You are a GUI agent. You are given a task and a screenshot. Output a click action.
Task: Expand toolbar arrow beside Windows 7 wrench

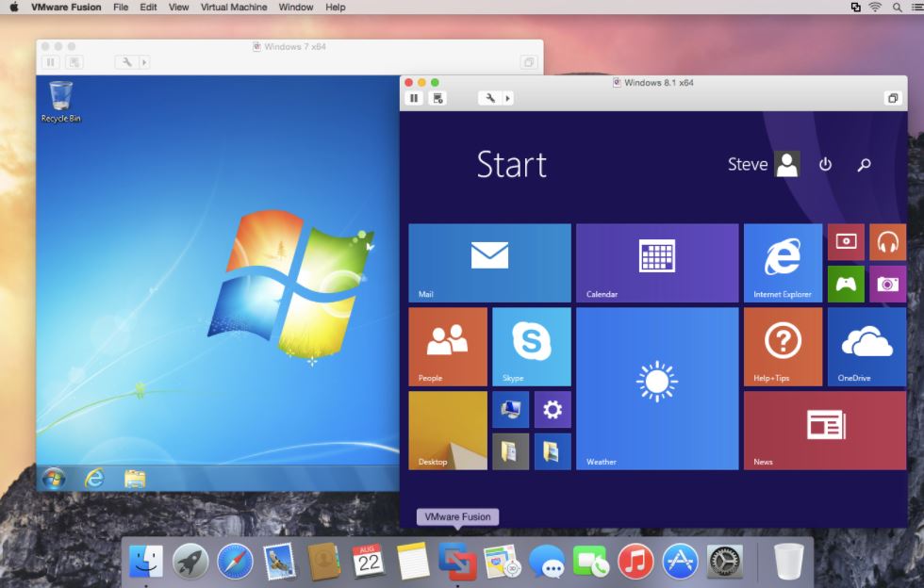pos(144,62)
